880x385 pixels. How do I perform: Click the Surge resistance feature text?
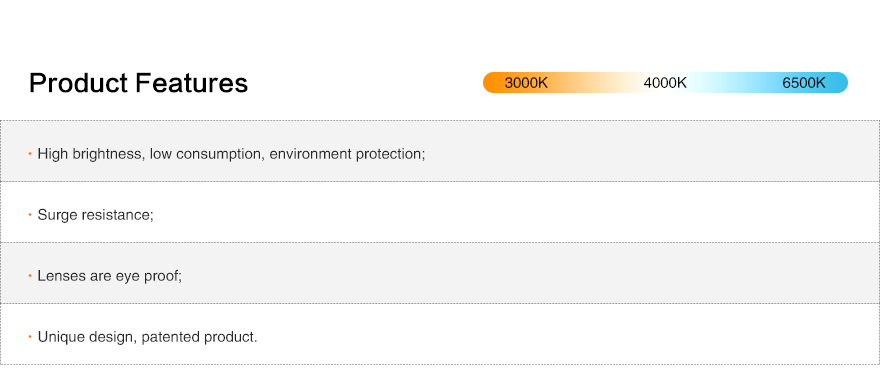click(95, 215)
